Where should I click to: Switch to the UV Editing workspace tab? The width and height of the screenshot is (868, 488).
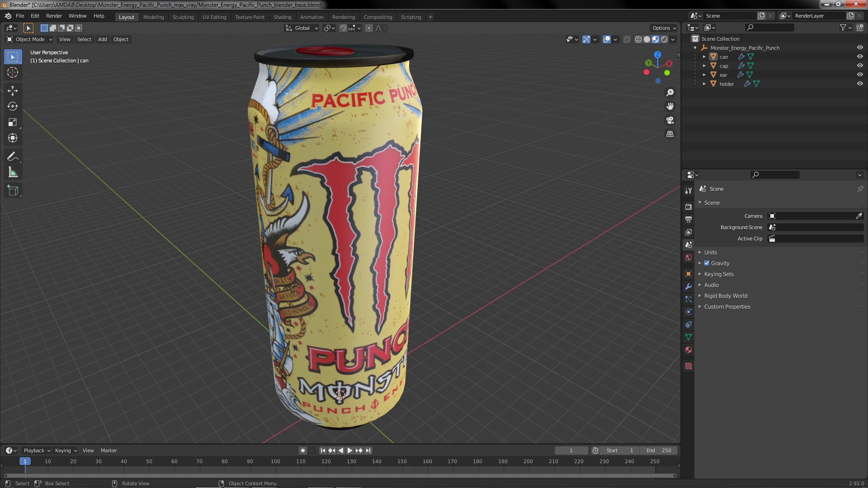(x=214, y=17)
